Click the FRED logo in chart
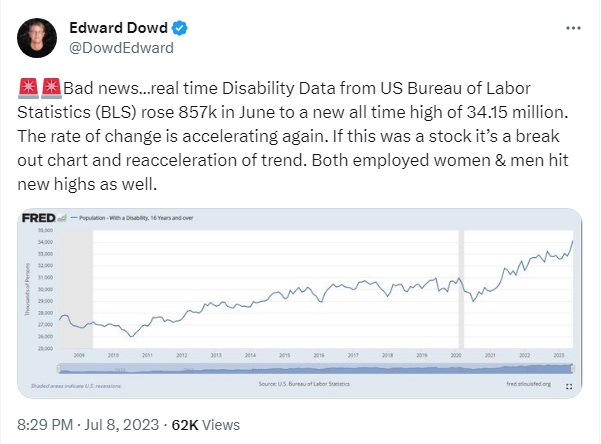 tap(39, 218)
